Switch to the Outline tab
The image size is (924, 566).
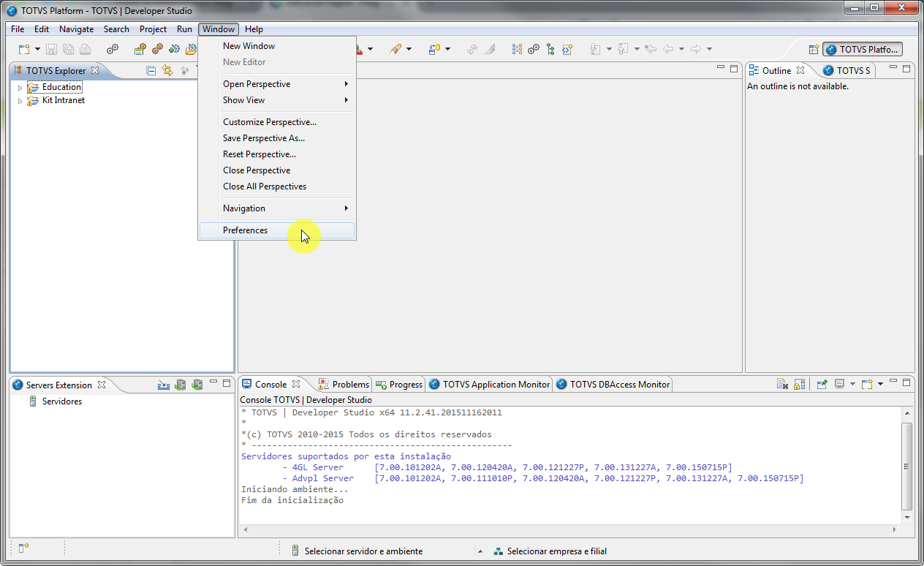click(x=776, y=71)
